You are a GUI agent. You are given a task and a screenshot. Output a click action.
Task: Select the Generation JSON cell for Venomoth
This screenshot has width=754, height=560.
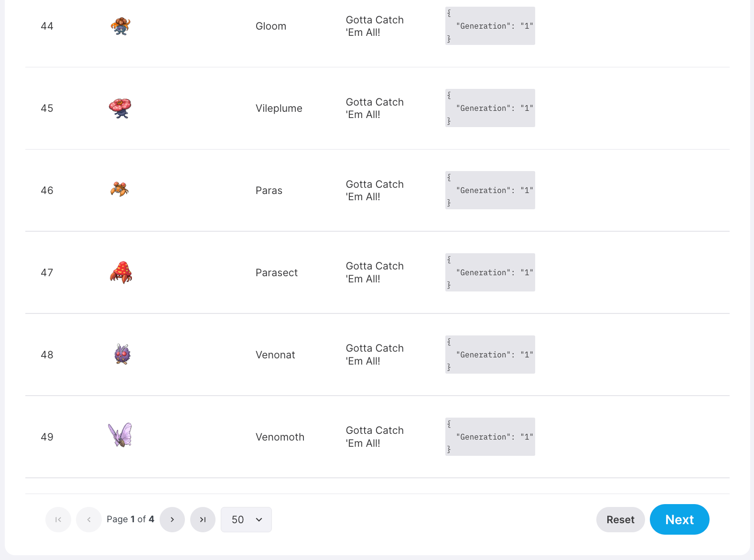point(490,436)
